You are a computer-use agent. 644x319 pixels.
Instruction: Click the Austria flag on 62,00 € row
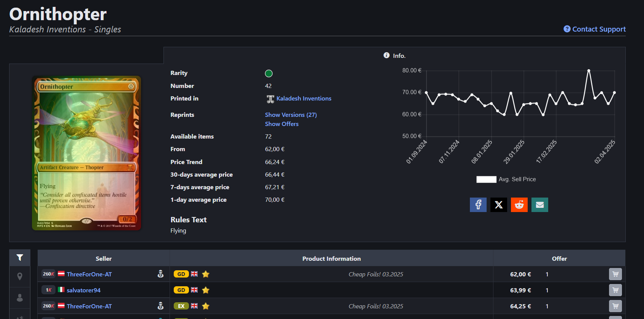(61, 274)
